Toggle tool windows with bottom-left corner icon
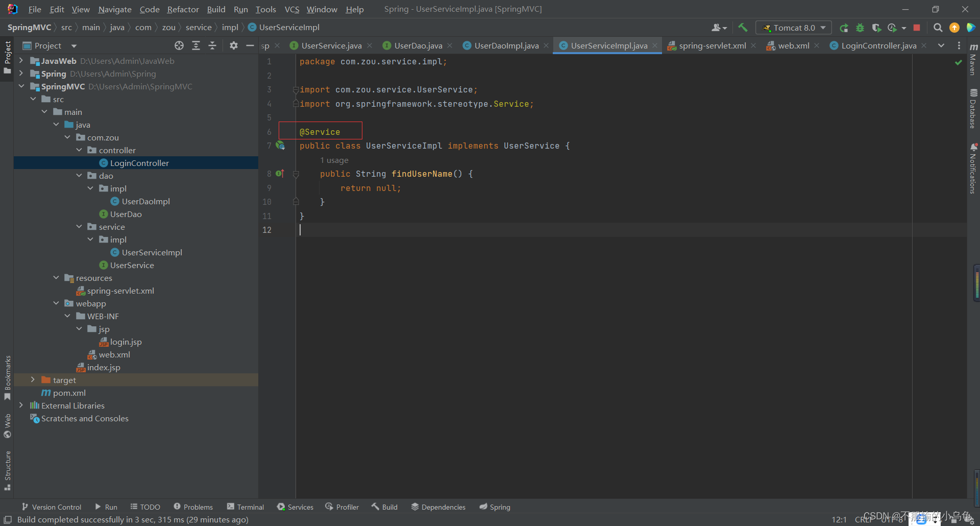The height and width of the screenshot is (526, 980). click(8, 519)
